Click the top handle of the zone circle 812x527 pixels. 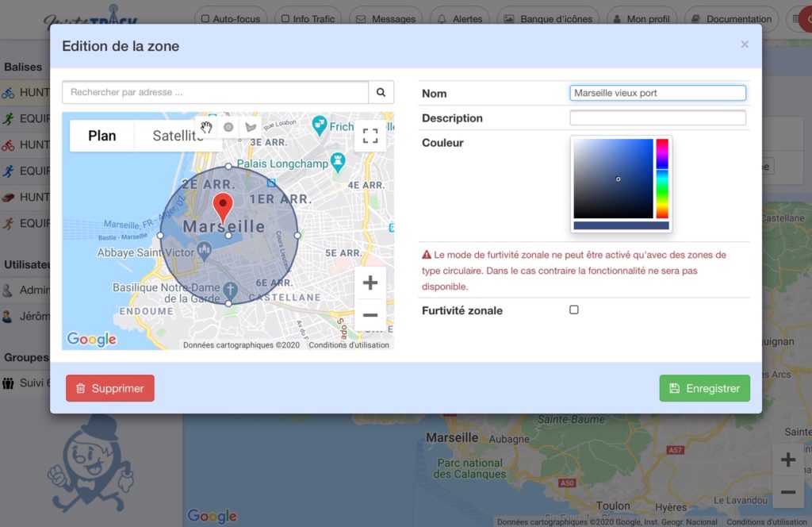pos(228,167)
